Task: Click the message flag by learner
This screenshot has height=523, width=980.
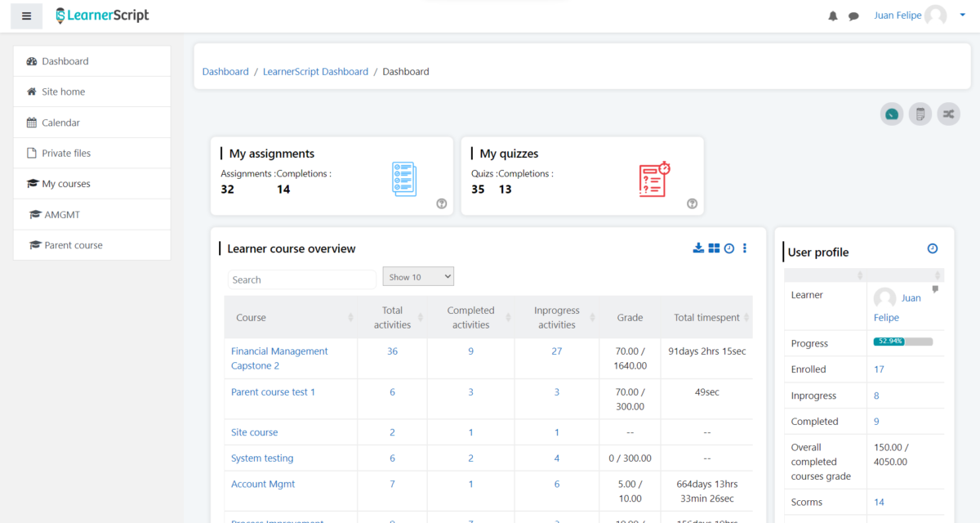Action: tap(935, 289)
